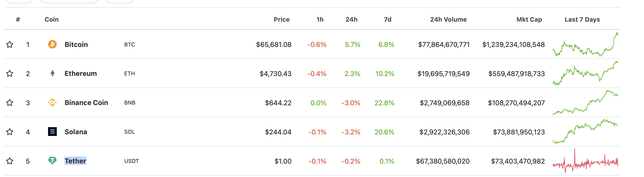Click the Coin column header
Image resolution: width=644 pixels, height=177 pixels.
tap(51, 19)
